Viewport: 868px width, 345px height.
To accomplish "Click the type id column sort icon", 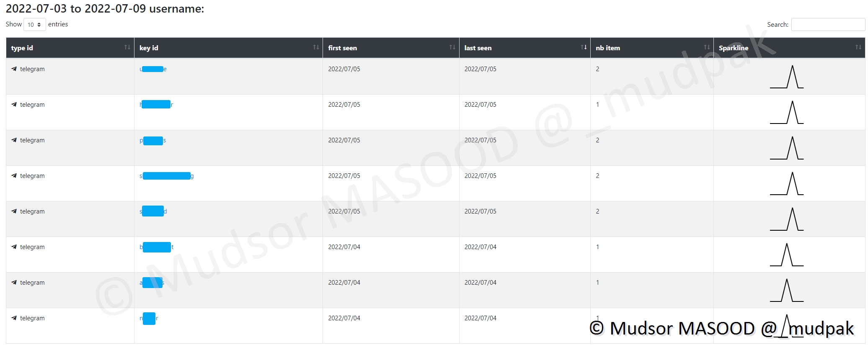I will [127, 47].
